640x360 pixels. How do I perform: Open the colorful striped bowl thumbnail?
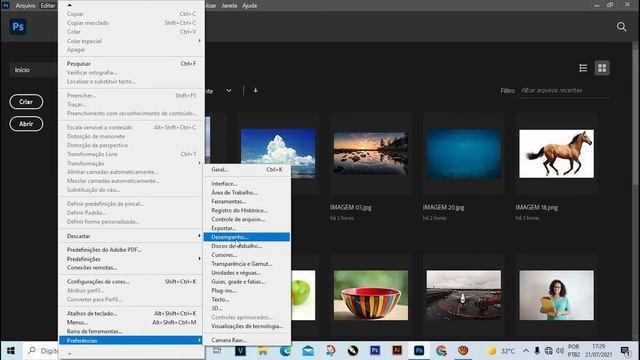[371, 295]
